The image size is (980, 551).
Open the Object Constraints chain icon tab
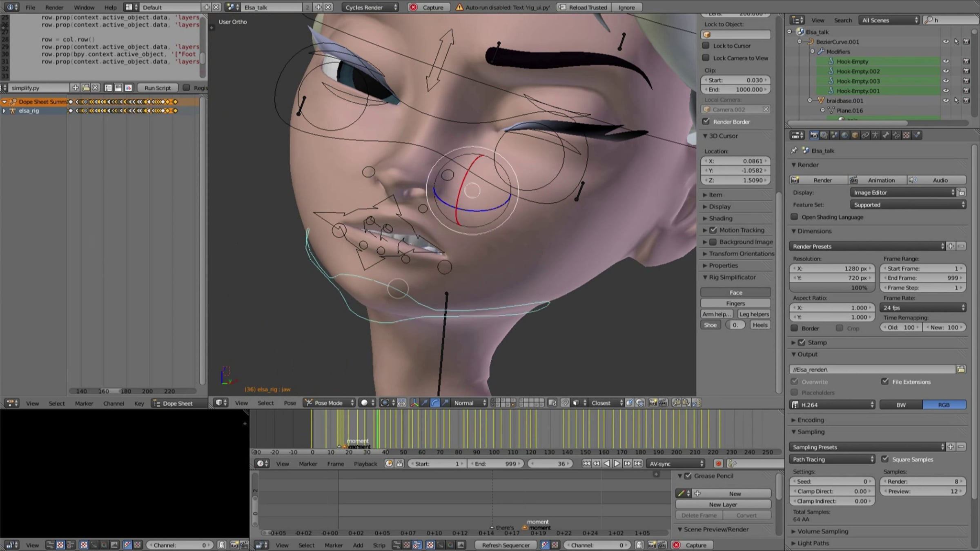pos(865,135)
